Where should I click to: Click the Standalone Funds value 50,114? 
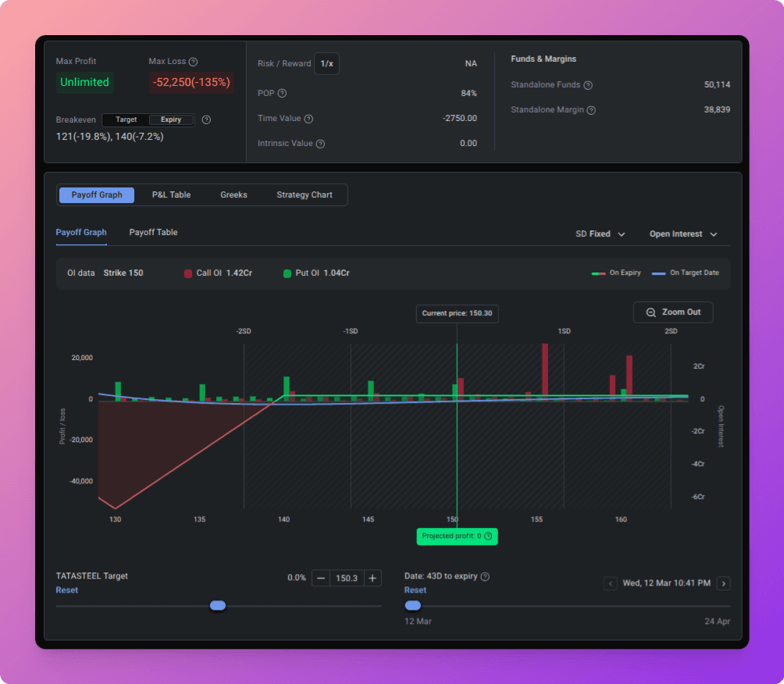[x=717, y=84]
